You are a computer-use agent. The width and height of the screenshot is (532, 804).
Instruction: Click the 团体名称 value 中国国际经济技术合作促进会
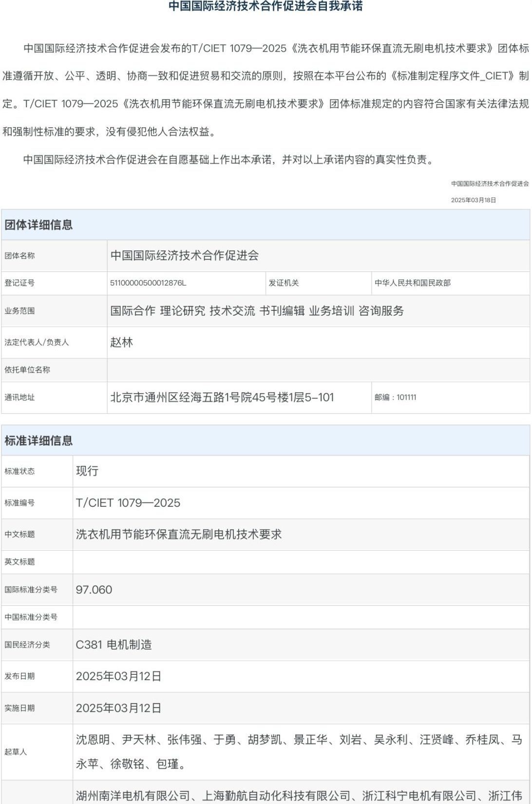[x=184, y=256]
